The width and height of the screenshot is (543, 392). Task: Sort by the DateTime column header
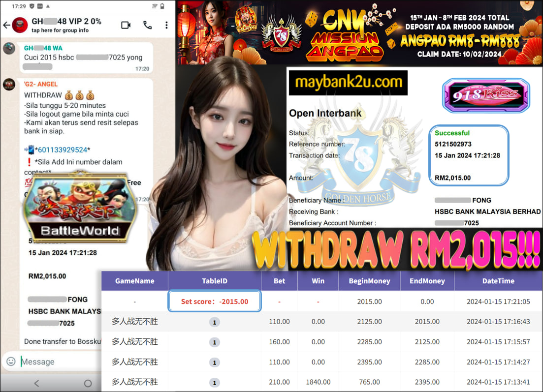tap(498, 281)
